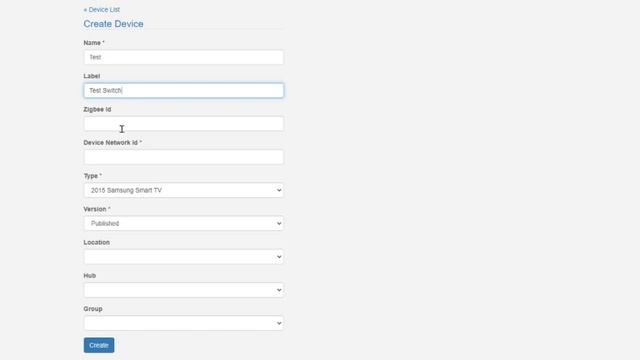Click the Hub field label

[89, 276]
